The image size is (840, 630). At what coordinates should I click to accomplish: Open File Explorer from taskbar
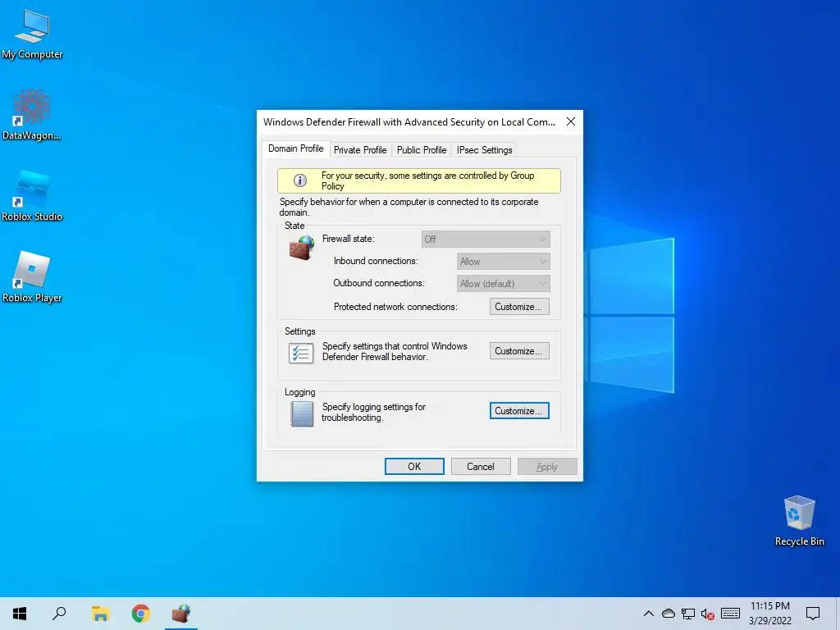[x=100, y=614]
